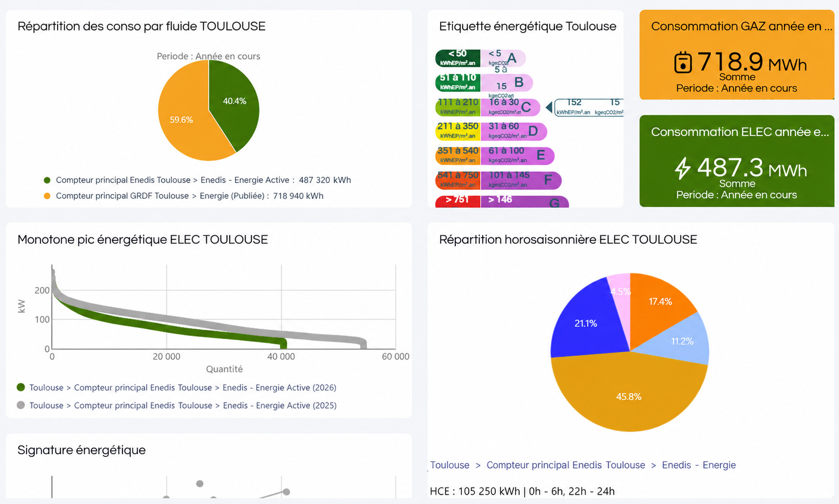Toggle the 2026 Energie Active series legend
Image resolution: width=839 pixels, height=504 pixels.
[177, 387]
